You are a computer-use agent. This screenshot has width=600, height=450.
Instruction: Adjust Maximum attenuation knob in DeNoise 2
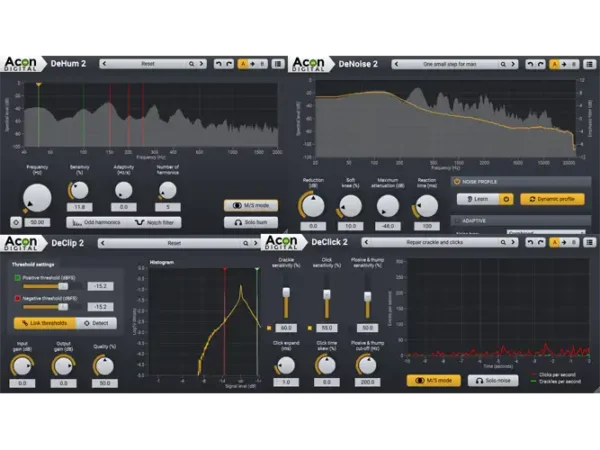pyautogui.click(x=388, y=205)
